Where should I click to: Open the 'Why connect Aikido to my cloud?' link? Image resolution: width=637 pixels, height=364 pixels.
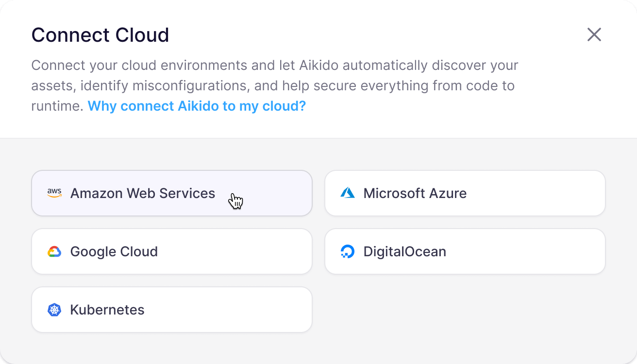pos(197,106)
